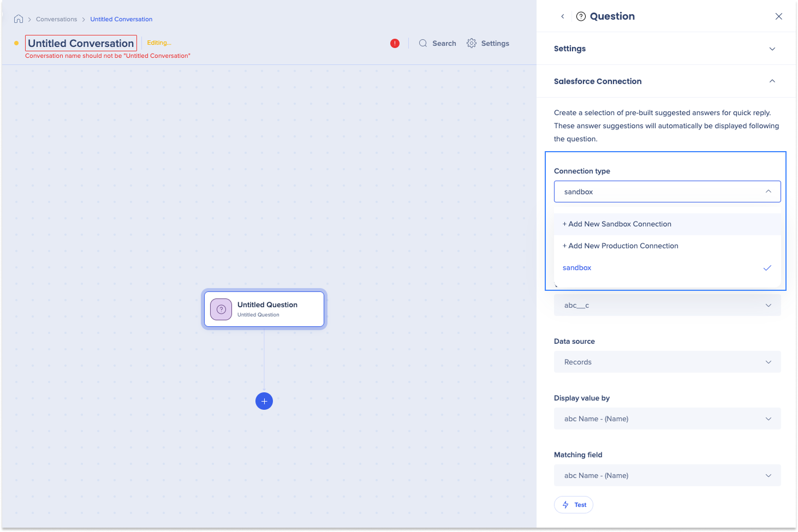Collapse the Salesforce Connection section
The height and width of the screenshot is (532, 798).
(772, 81)
